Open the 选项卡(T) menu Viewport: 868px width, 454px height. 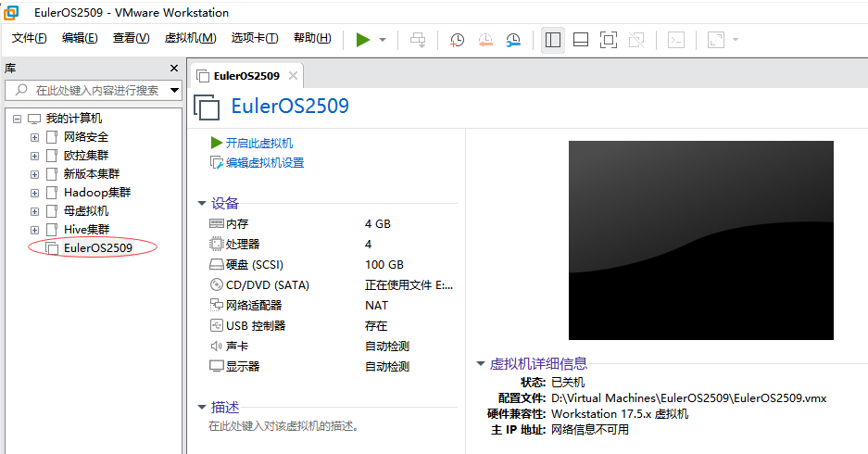tap(255, 38)
